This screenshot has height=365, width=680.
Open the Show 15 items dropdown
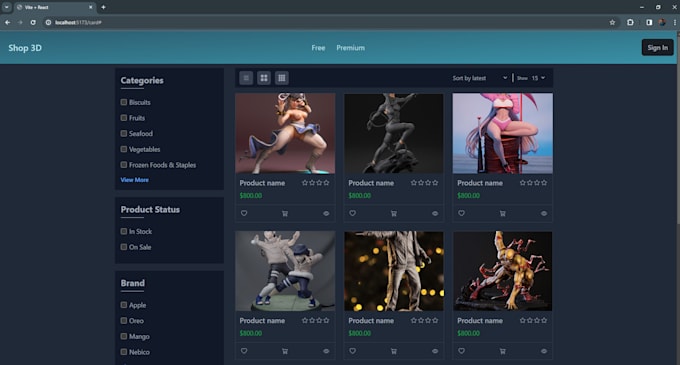coord(538,78)
